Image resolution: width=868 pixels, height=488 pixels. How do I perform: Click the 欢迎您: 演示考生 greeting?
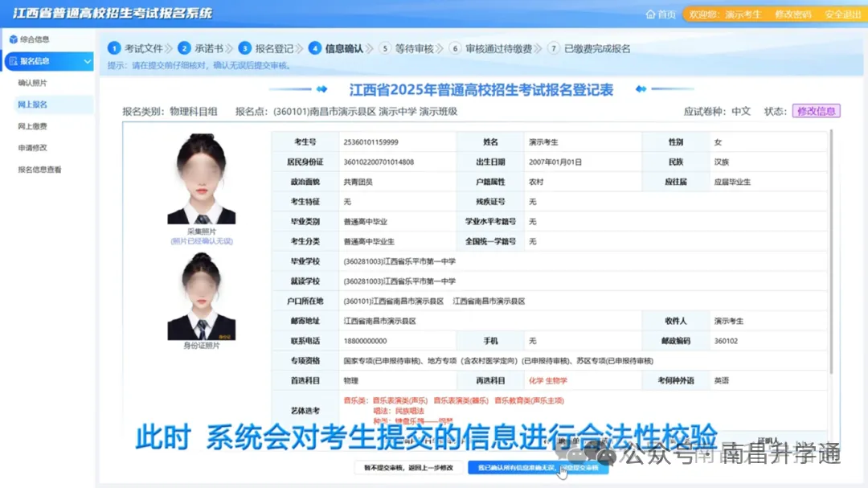tap(725, 14)
